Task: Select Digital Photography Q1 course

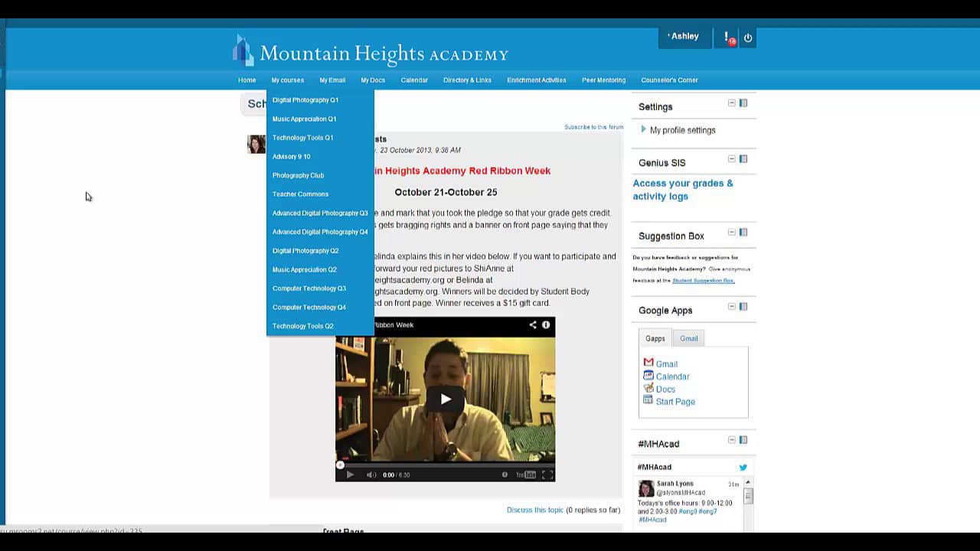Action: (305, 100)
